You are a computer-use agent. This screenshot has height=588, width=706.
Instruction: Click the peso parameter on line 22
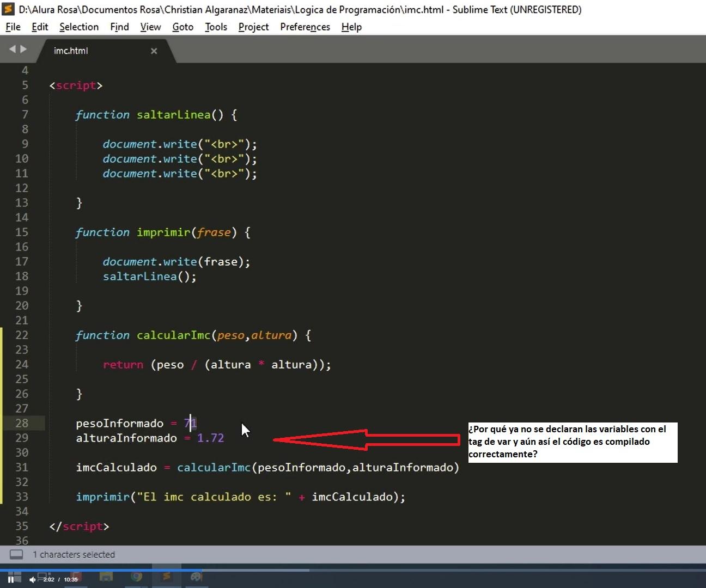point(231,335)
